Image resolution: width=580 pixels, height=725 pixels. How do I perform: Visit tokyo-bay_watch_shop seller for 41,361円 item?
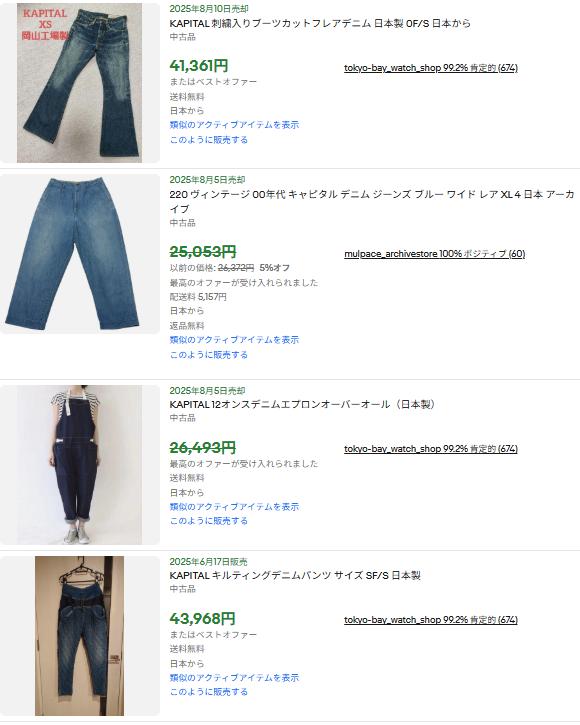pos(431,68)
